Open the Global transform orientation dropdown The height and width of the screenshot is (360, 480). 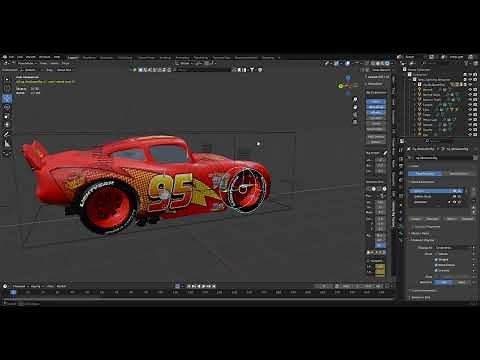(x=185, y=63)
